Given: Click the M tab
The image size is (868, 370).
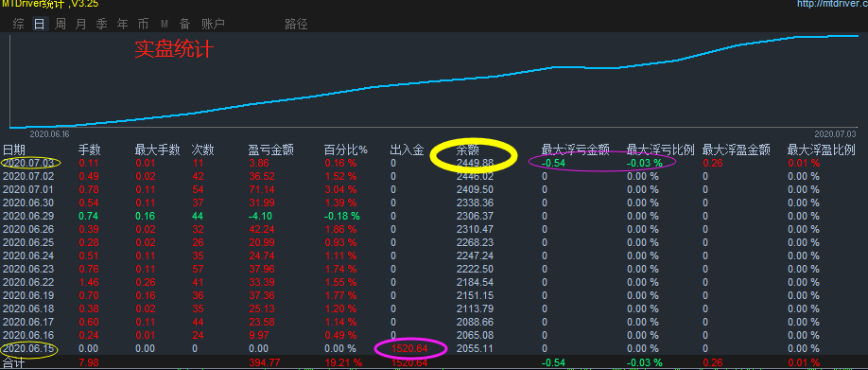Looking at the screenshot, I should coord(165,25).
